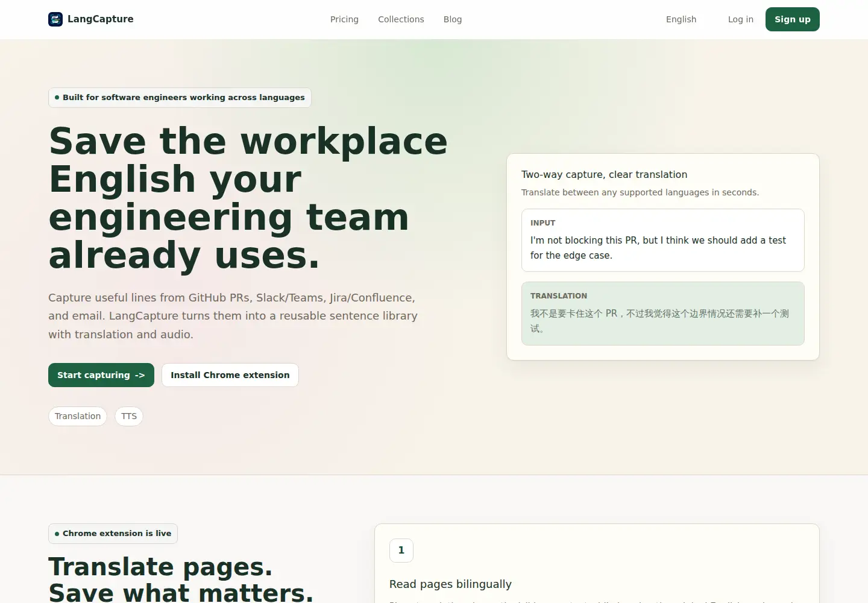This screenshot has height=603, width=868.
Task: Click the 'Save the workplace English' headline
Action: [248, 198]
